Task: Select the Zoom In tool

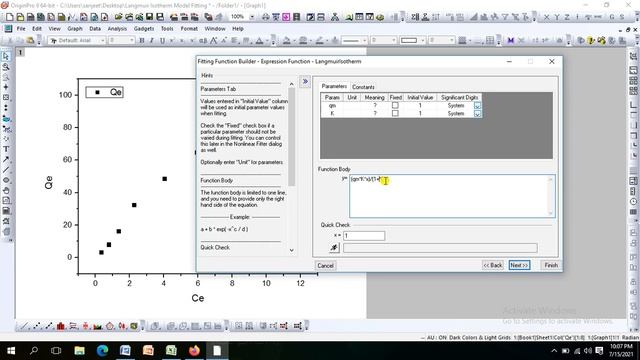Action: coord(6,67)
